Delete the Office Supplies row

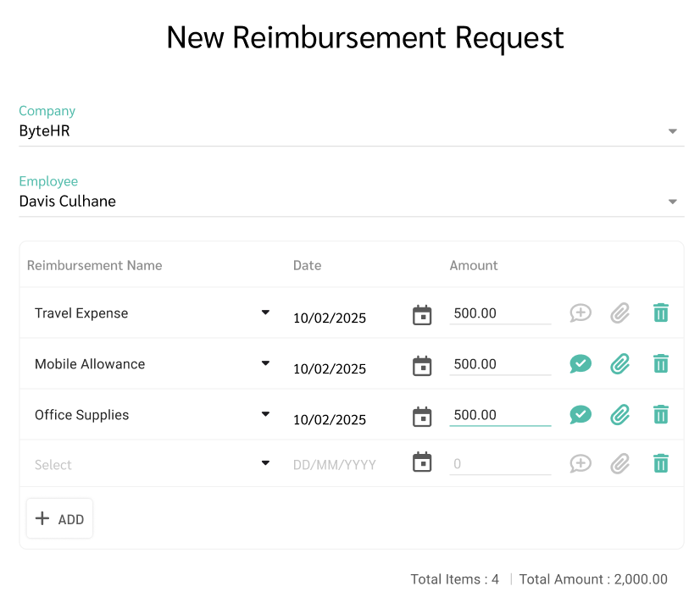[661, 414]
